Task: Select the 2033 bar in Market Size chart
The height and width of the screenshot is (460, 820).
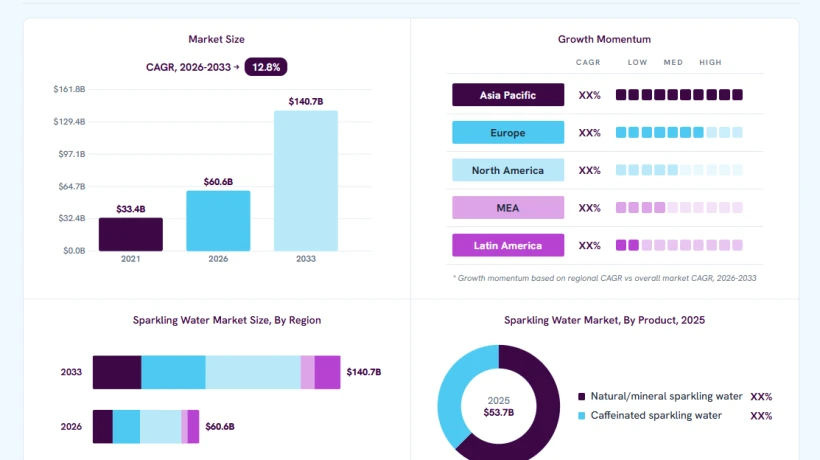Action: [306, 181]
